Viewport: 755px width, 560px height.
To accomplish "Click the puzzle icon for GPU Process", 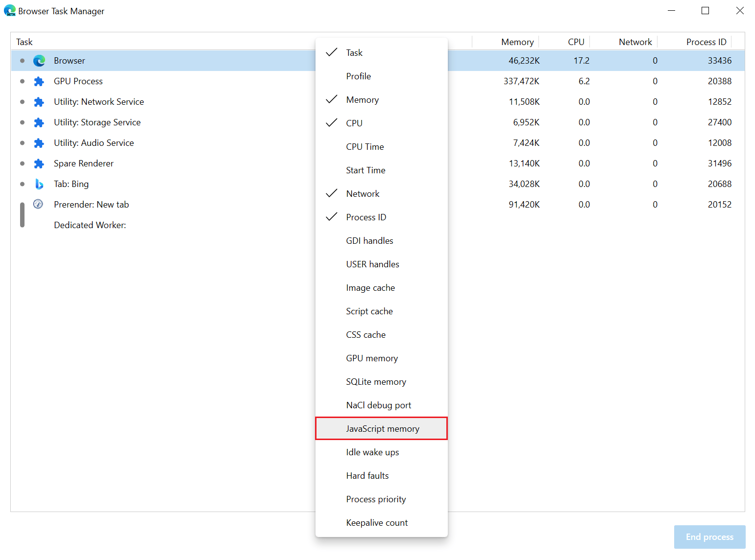I will point(39,81).
